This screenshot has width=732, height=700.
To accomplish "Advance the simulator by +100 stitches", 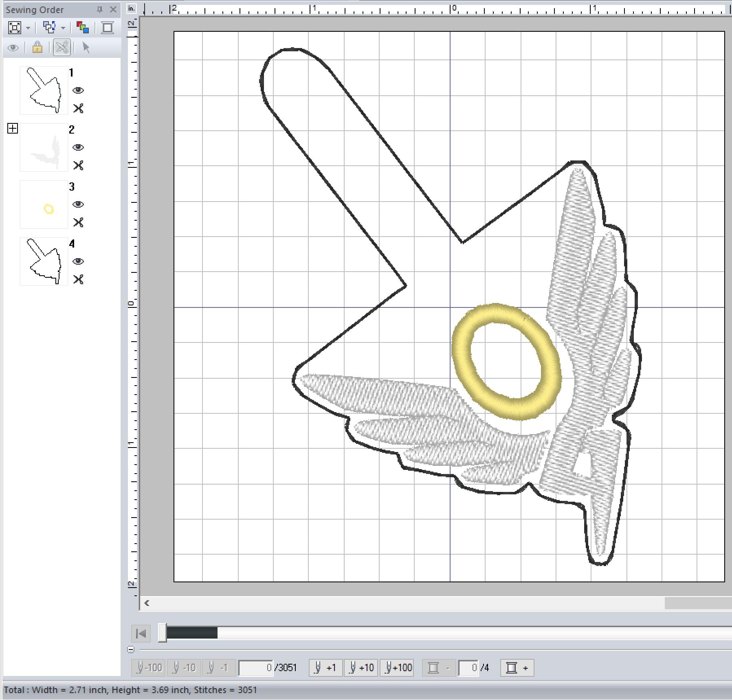I will 398,668.
